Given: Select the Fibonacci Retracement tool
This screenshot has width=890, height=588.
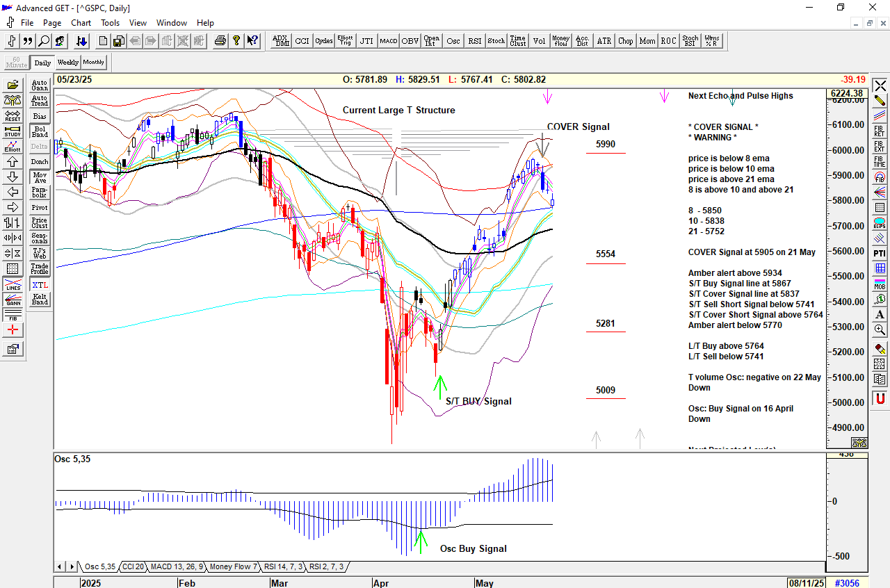Looking at the screenshot, I should tap(880, 131).
